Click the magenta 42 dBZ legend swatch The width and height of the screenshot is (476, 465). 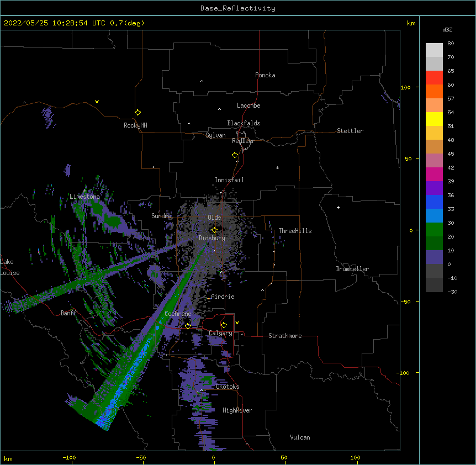(434, 174)
